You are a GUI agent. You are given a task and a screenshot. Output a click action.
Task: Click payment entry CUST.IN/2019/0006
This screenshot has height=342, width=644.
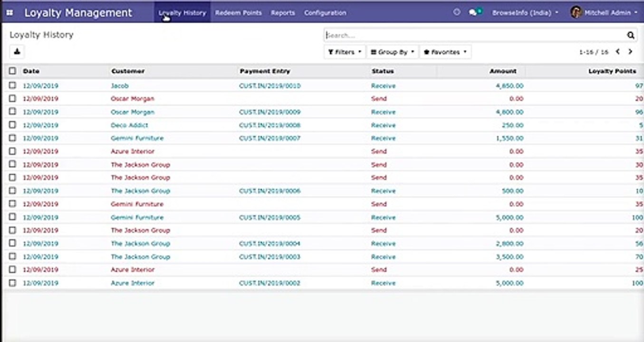[x=270, y=191]
